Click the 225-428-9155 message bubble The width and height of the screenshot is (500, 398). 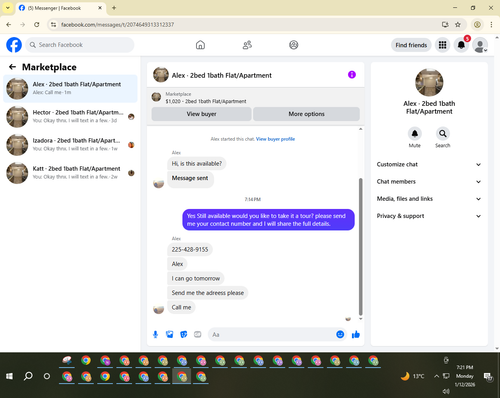(190, 249)
